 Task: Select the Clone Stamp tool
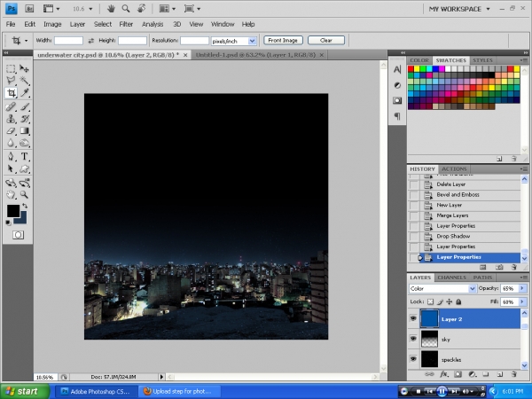(11, 119)
